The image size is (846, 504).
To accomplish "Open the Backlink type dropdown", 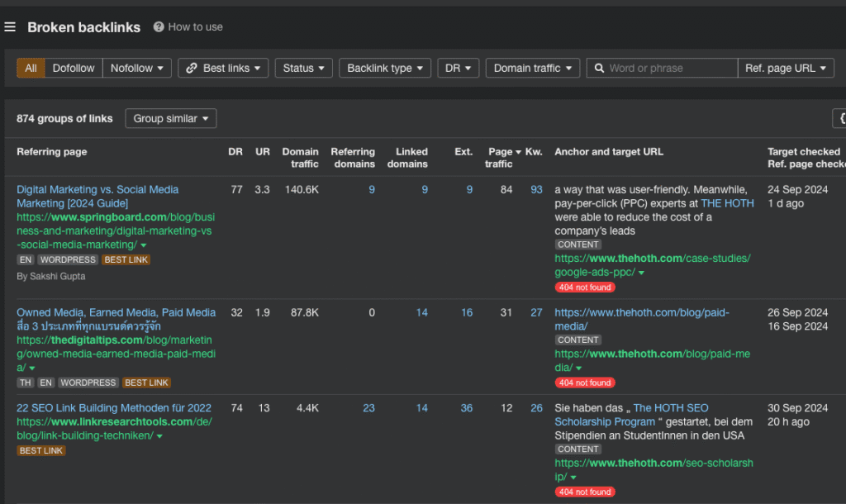I will click(x=384, y=69).
